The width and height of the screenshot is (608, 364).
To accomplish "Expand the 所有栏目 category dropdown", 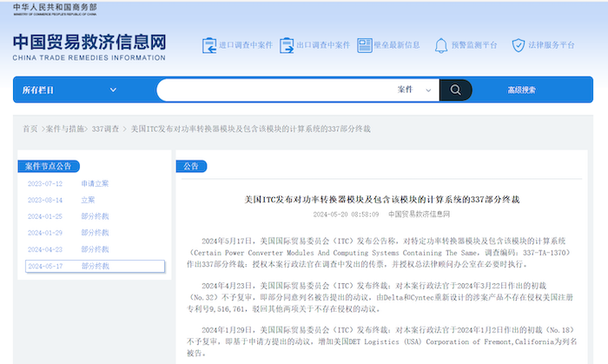I will (69, 90).
